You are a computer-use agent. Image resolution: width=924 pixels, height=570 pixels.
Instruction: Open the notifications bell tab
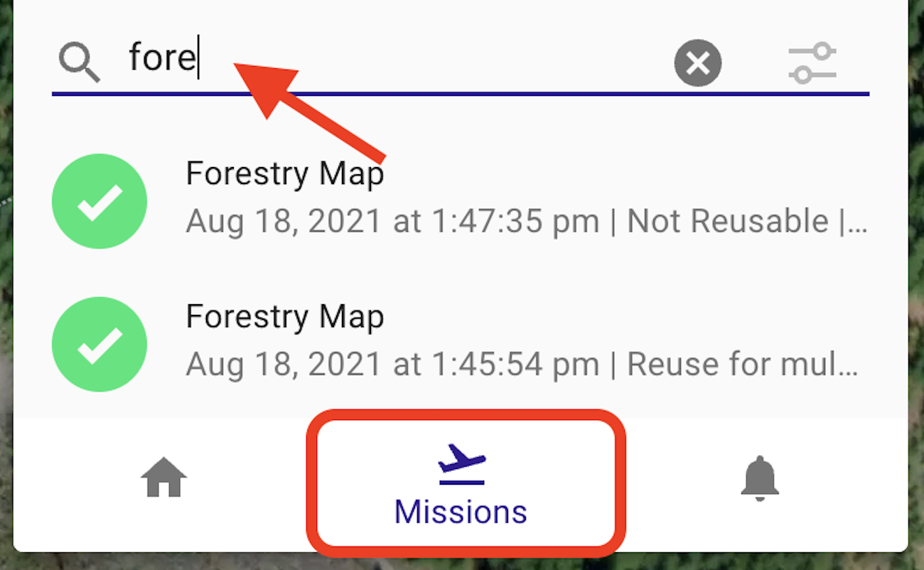point(760,478)
